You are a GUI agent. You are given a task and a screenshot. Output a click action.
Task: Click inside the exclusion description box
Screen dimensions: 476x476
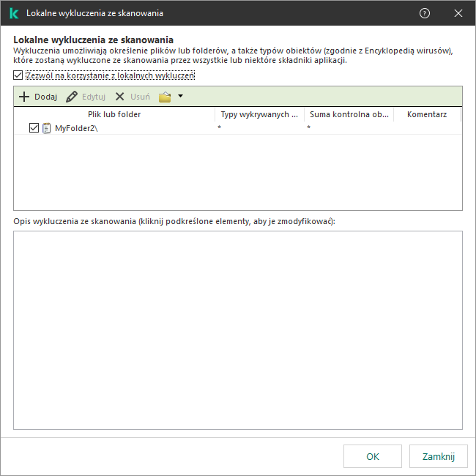coord(238,330)
